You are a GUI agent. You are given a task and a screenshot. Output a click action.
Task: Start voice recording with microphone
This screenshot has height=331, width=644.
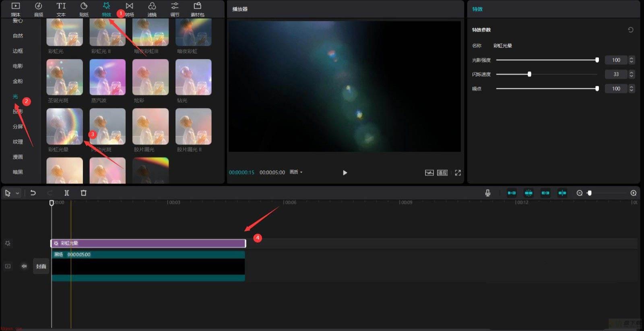coord(488,193)
